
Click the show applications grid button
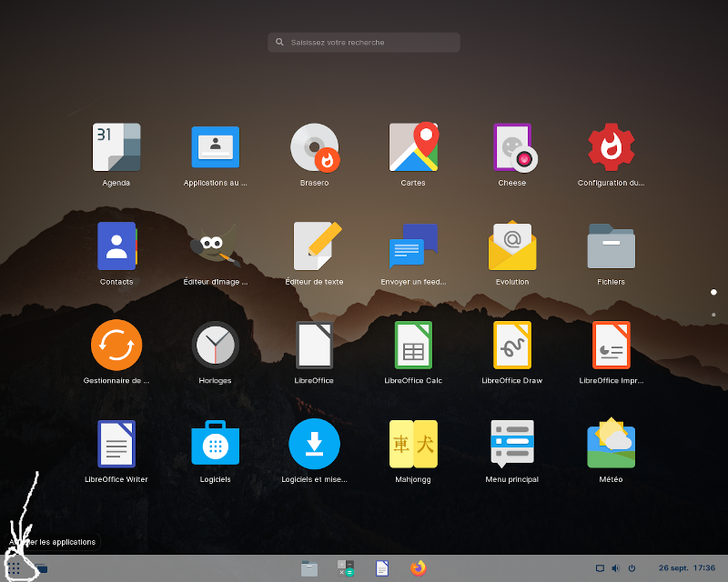pos(14,568)
